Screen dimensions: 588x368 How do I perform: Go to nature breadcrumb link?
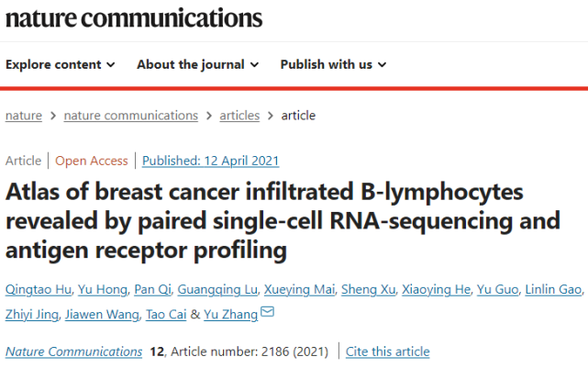pyautogui.click(x=24, y=116)
